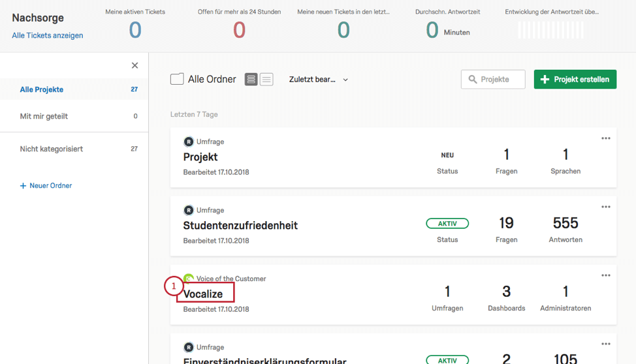Click the 3 Dashboards count on Vocalize

506,292
